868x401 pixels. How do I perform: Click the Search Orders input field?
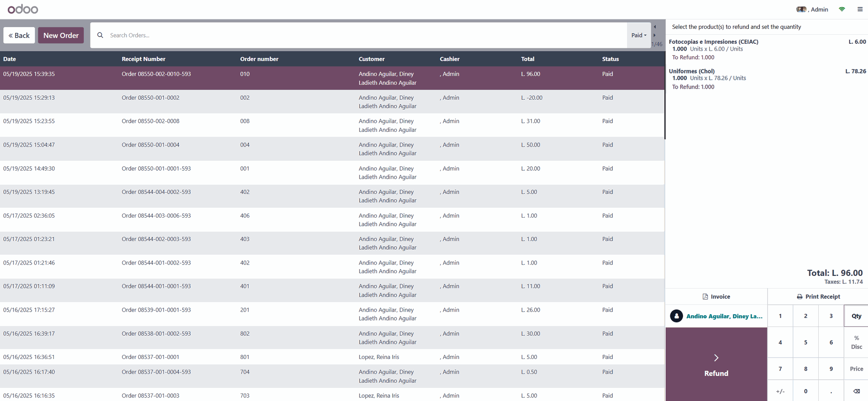tap(362, 35)
